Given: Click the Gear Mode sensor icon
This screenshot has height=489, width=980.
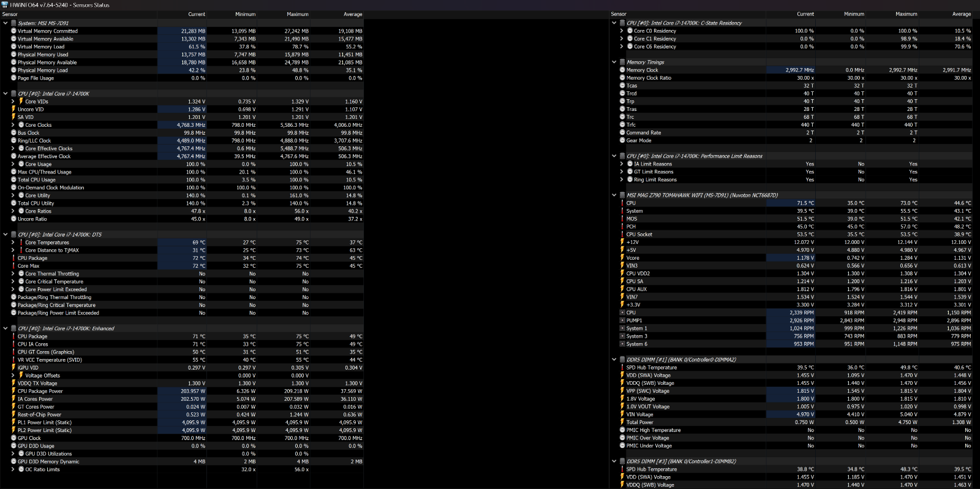Looking at the screenshot, I should [622, 140].
